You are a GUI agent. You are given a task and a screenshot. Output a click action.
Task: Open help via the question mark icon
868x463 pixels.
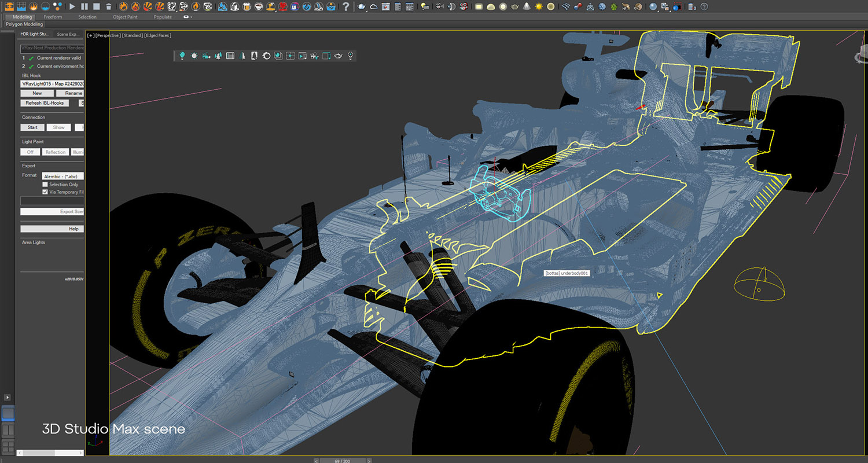(x=346, y=6)
